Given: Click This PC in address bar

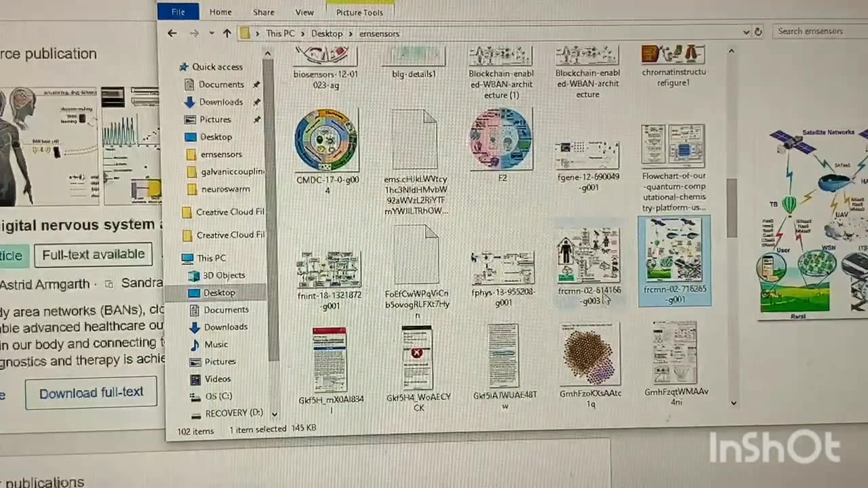Looking at the screenshot, I should point(280,33).
